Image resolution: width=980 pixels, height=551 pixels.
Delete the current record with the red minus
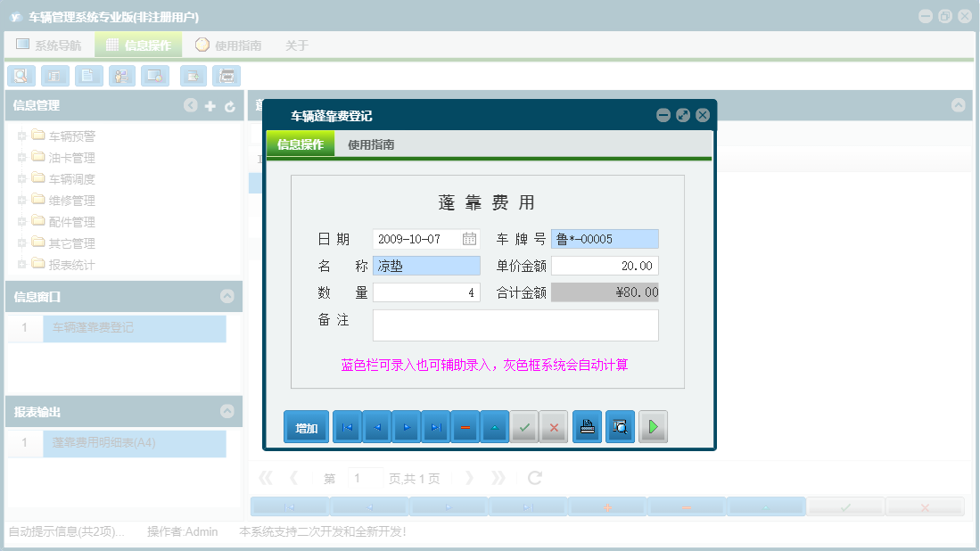click(x=465, y=426)
